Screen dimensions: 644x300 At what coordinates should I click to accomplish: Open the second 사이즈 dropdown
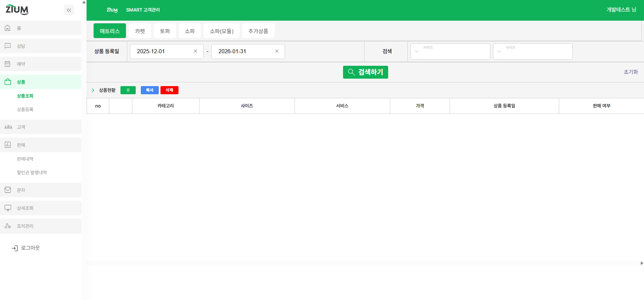pyautogui.click(x=533, y=52)
